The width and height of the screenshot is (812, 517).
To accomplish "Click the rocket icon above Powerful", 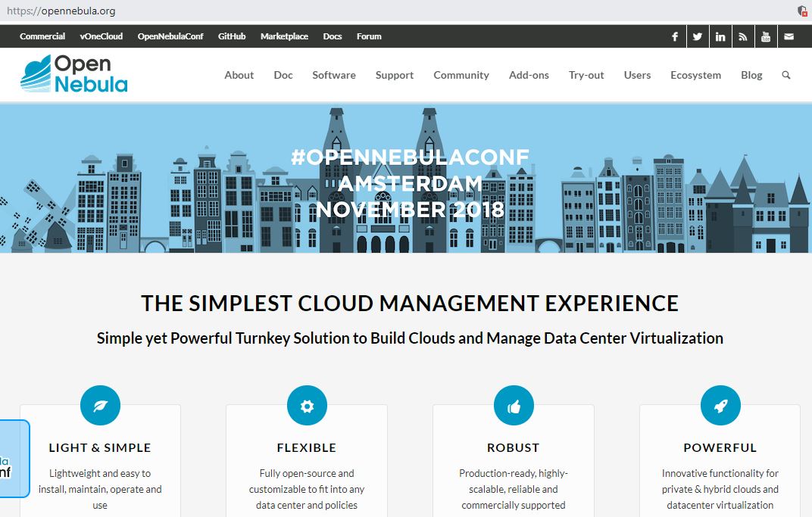I will coord(720,405).
